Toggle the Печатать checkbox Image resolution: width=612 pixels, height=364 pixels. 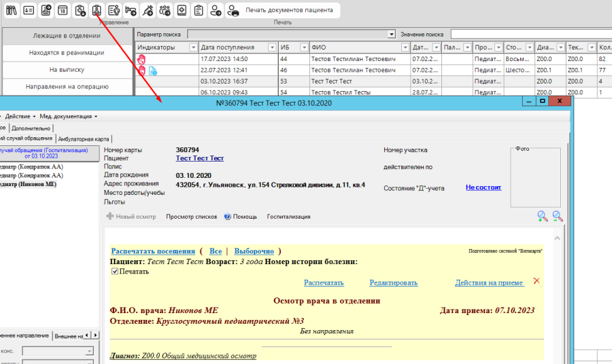pos(115,271)
